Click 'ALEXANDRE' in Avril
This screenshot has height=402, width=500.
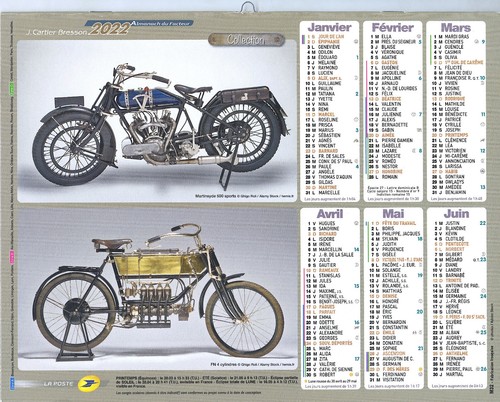click(331, 333)
